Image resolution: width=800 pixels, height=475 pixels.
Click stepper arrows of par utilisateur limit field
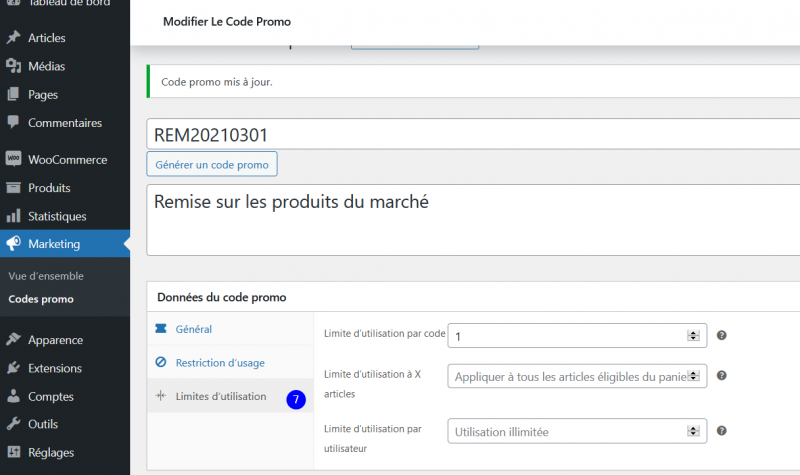click(x=693, y=431)
